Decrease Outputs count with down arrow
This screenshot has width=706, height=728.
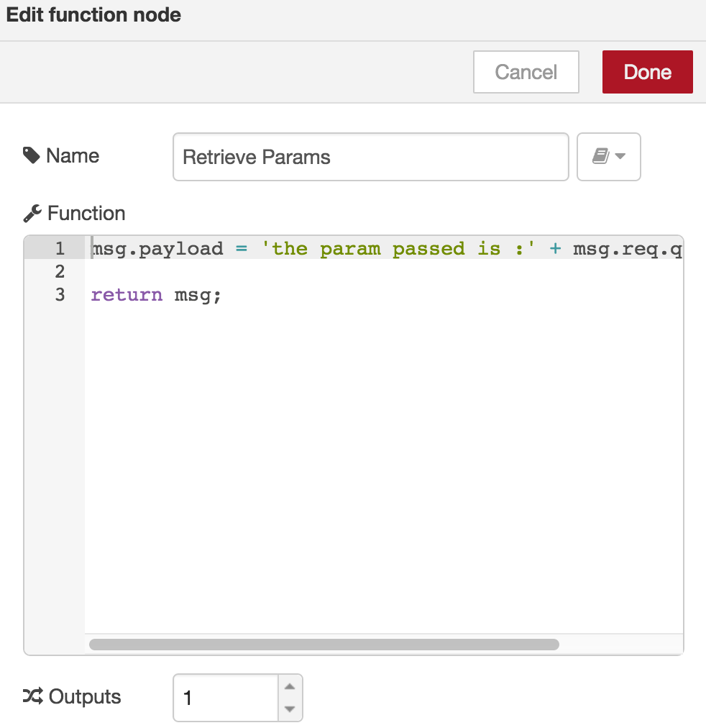coord(290,709)
